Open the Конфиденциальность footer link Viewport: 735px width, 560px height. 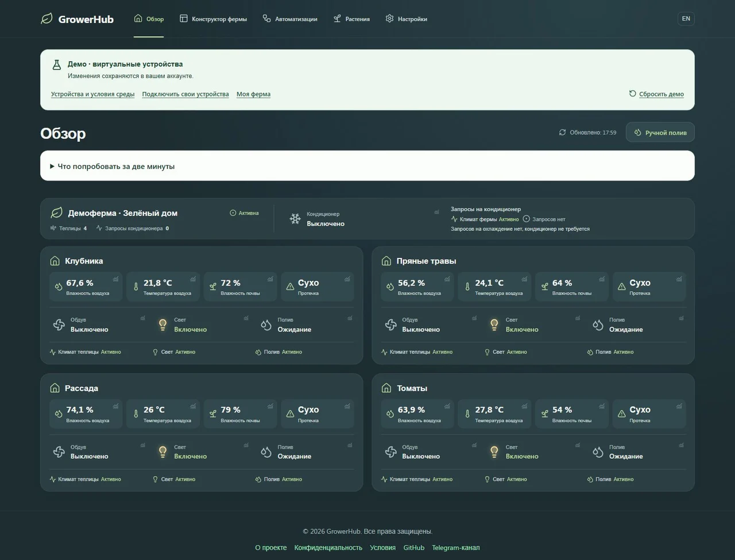coord(328,548)
